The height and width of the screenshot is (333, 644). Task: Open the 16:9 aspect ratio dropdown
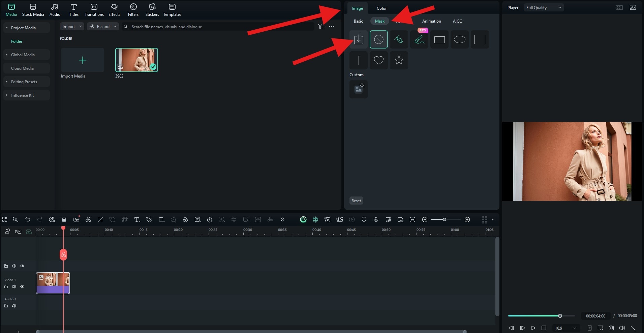pyautogui.click(x=566, y=328)
